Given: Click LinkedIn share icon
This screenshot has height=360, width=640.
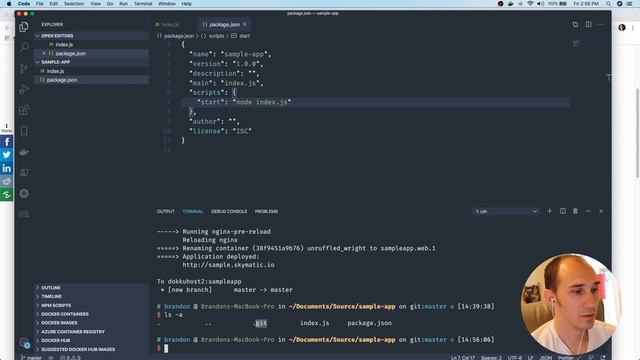Looking at the screenshot, I should point(7,168).
